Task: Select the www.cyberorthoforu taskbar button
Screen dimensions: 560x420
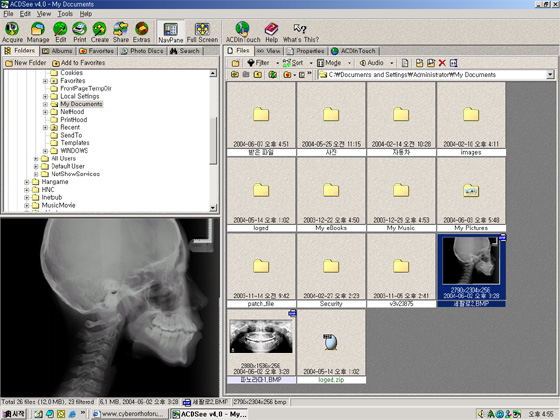Action: (129, 414)
